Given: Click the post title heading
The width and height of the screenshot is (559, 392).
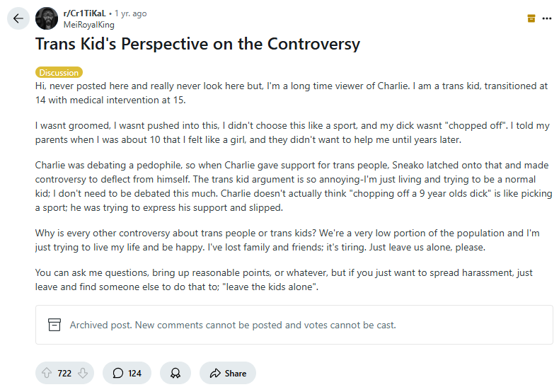Looking at the screenshot, I should [x=198, y=44].
